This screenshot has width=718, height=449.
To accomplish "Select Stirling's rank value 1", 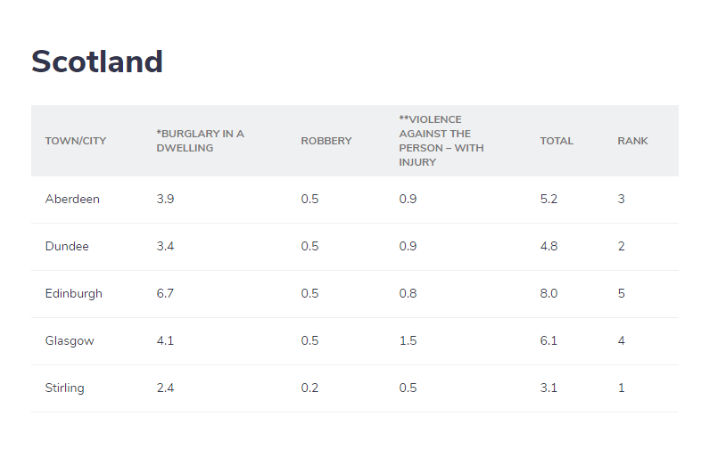I will (621, 388).
